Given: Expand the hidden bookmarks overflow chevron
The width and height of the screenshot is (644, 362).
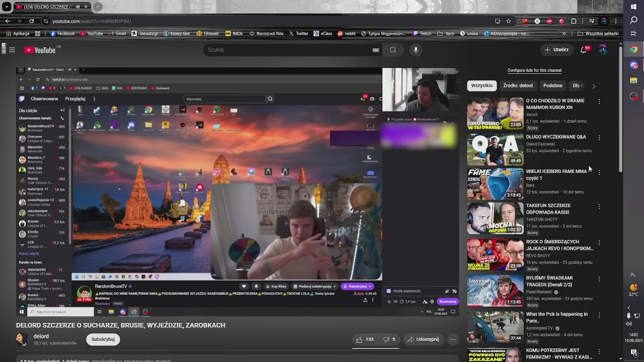Looking at the screenshot, I should pos(563,34).
